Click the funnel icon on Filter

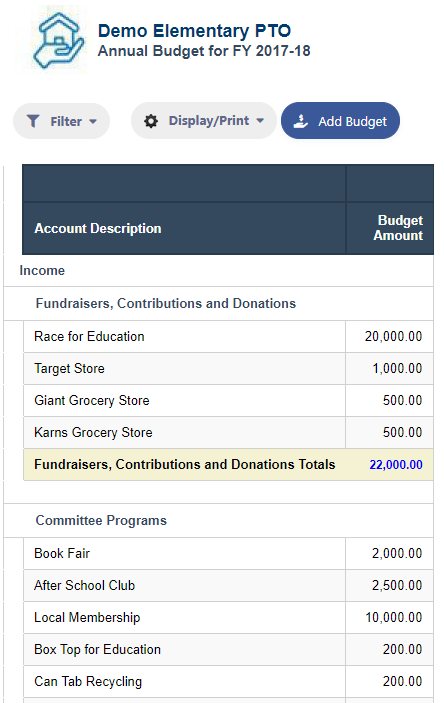(33, 121)
